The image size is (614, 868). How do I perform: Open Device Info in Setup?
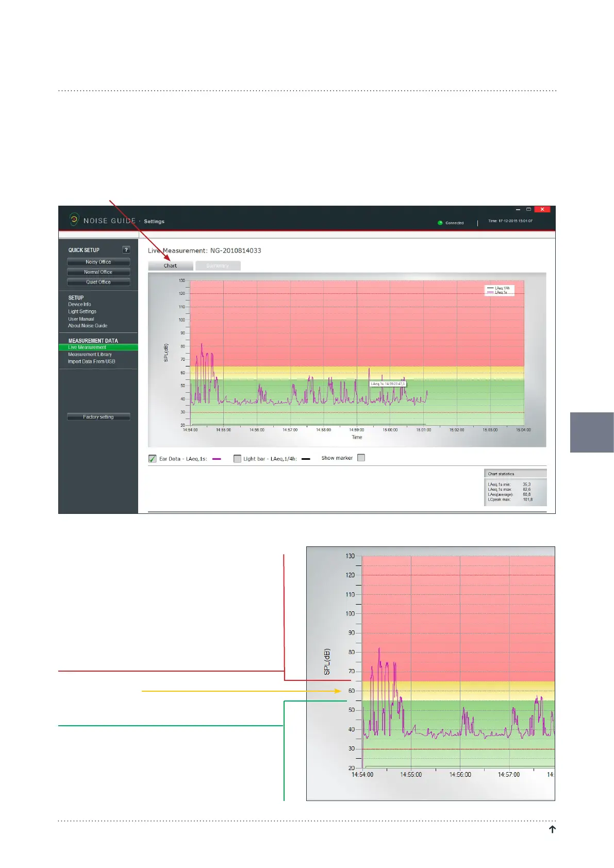pyautogui.click(x=79, y=305)
